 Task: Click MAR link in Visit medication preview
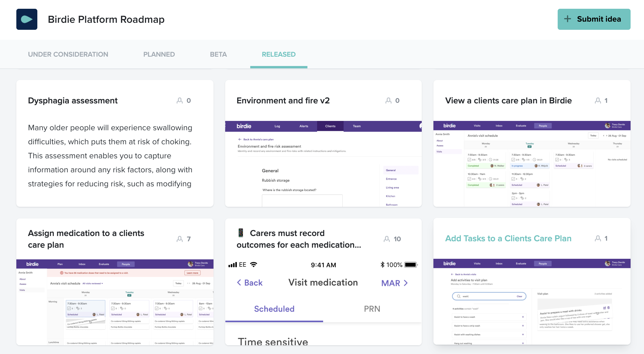click(x=394, y=283)
